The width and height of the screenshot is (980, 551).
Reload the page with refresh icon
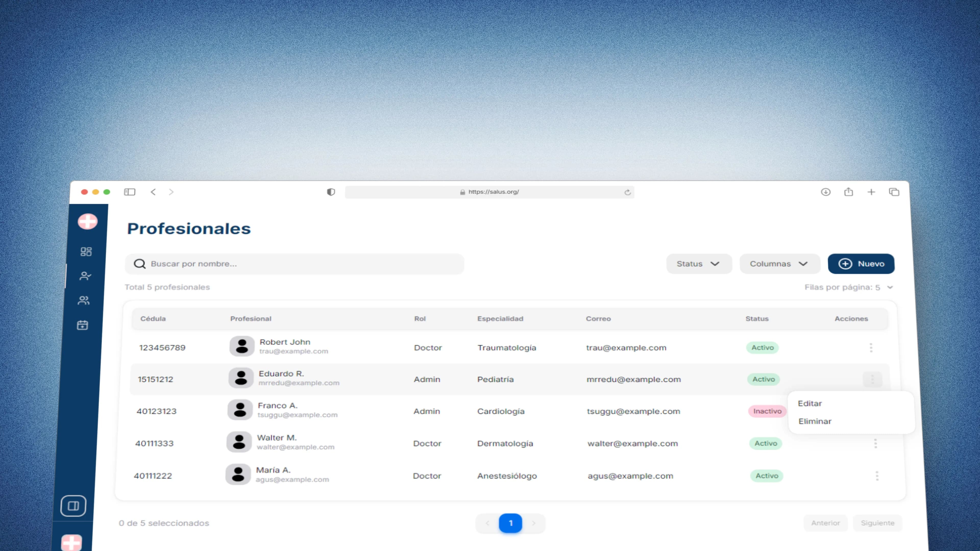(627, 192)
